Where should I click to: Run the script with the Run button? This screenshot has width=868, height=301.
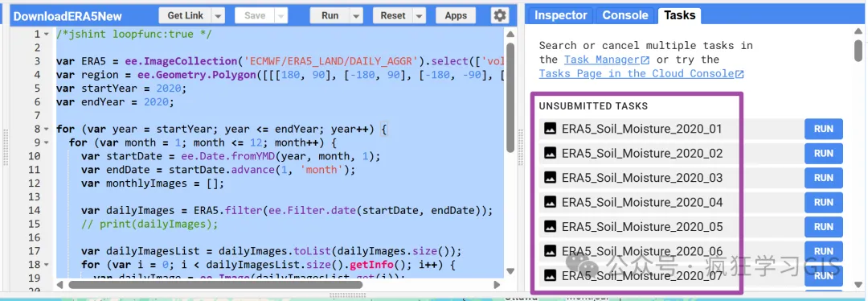(x=330, y=15)
